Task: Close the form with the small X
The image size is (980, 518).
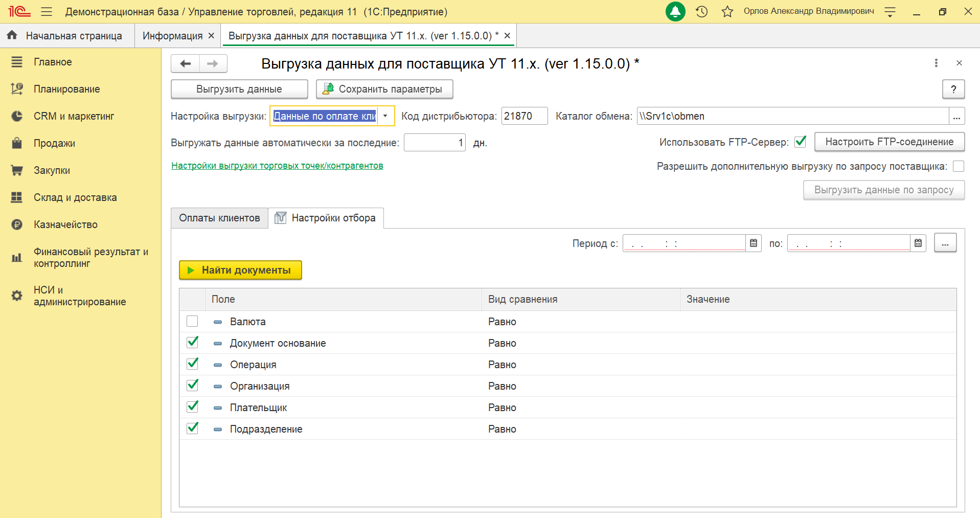Action: [959, 63]
